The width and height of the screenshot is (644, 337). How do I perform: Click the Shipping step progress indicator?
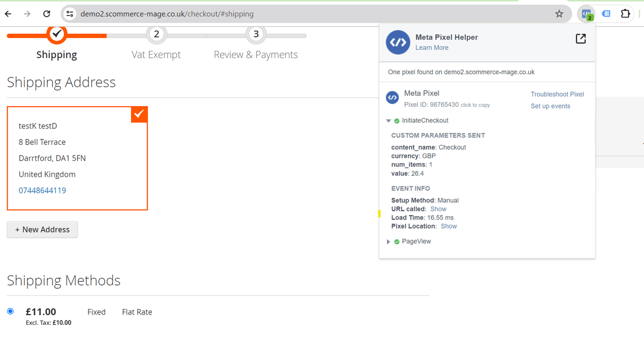click(x=56, y=35)
